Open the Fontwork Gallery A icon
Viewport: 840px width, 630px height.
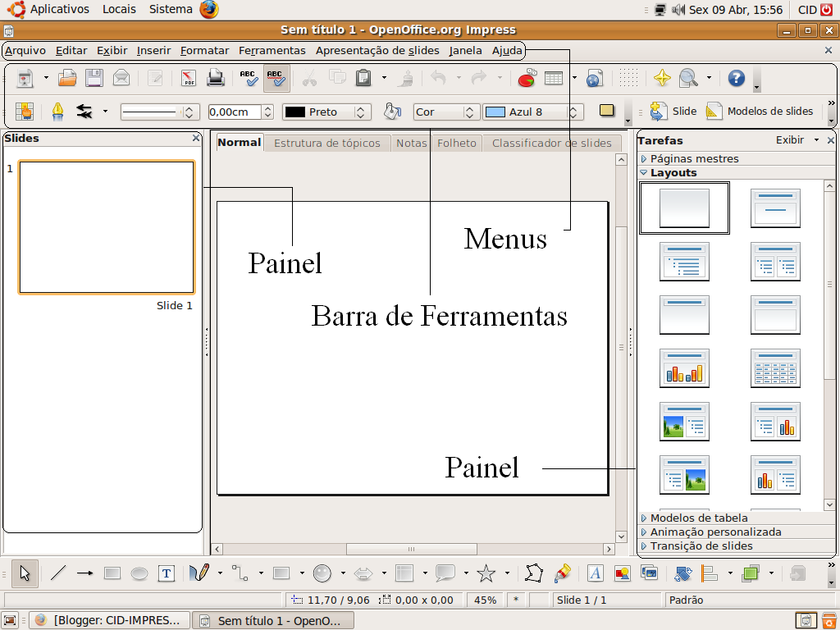[x=595, y=573]
